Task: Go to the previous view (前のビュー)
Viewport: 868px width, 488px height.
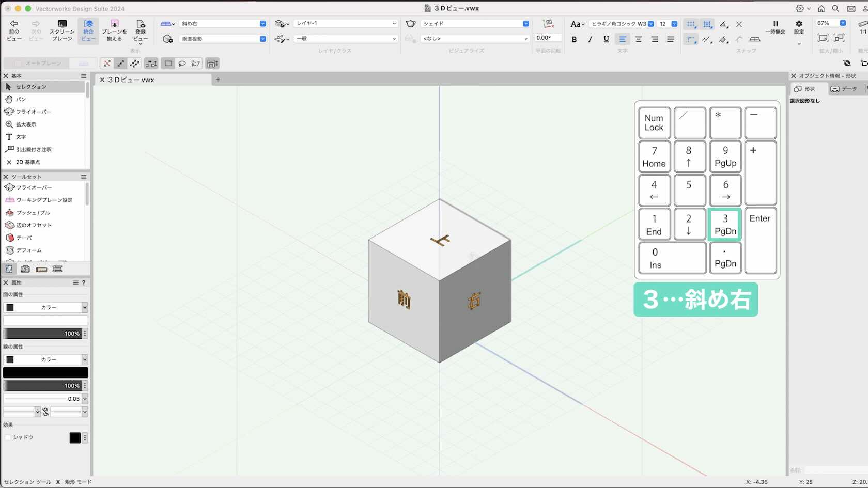Action: (x=14, y=30)
